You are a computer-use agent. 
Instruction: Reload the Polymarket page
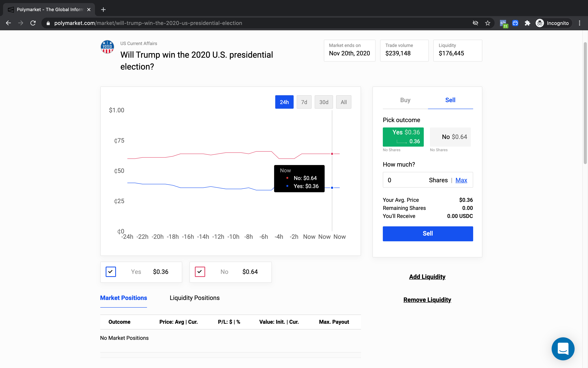click(33, 23)
